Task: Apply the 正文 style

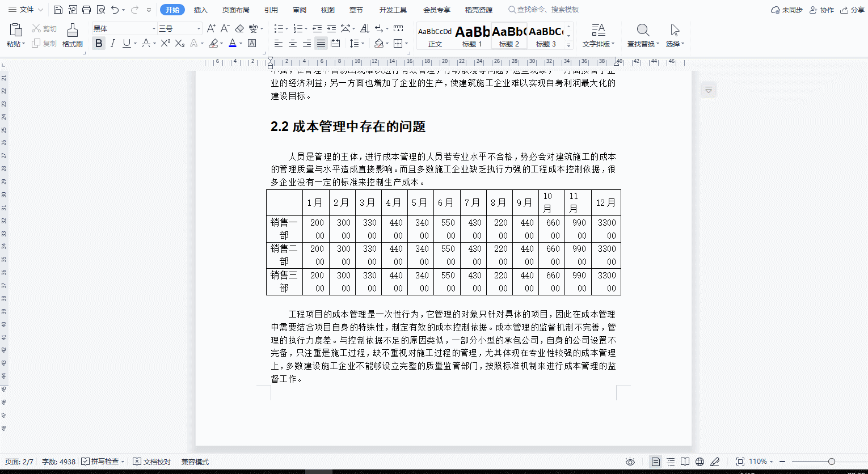Action: [x=435, y=36]
